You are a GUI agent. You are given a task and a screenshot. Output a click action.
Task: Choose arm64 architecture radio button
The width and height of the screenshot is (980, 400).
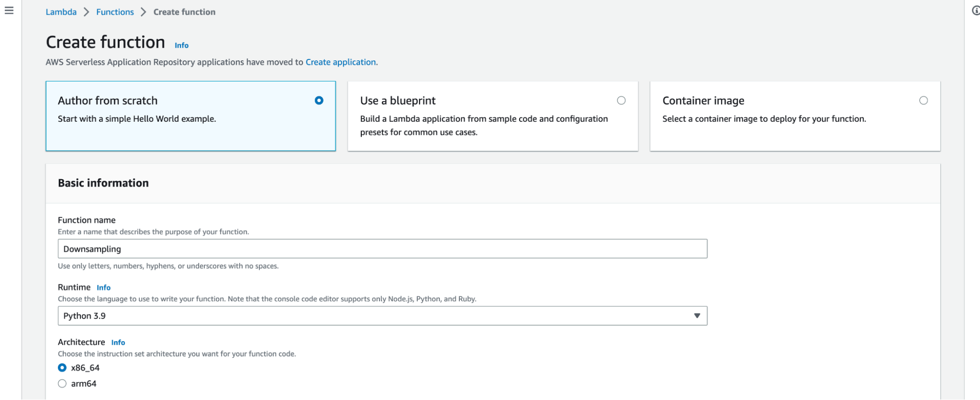coord(62,383)
